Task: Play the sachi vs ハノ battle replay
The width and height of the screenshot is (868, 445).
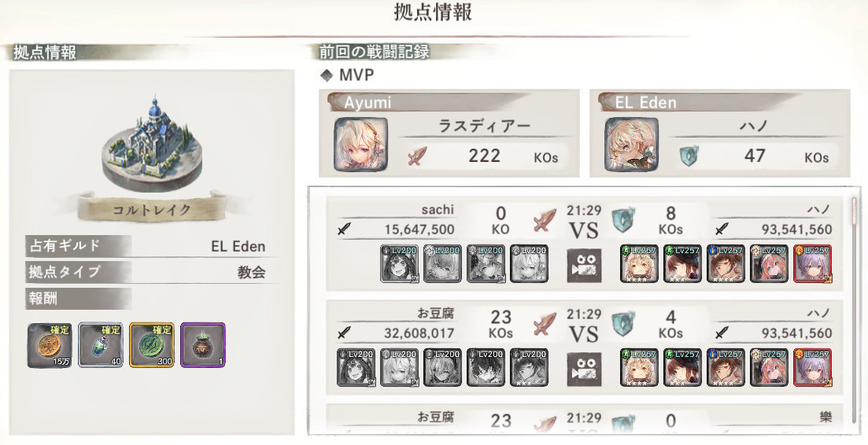Action: (584, 266)
